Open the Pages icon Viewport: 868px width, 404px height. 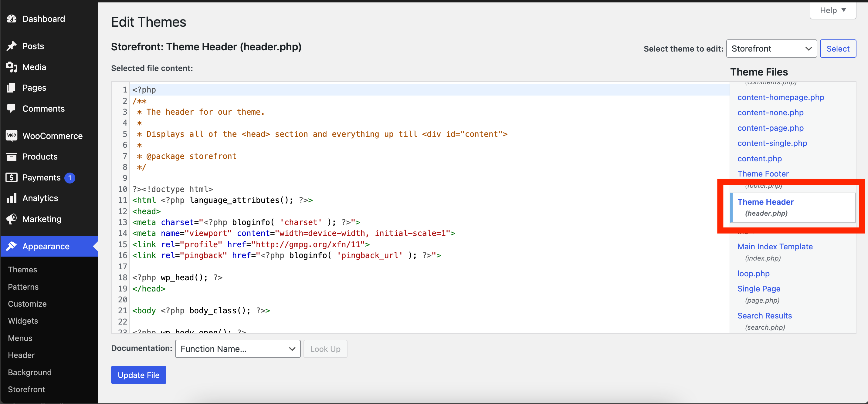(x=12, y=88)
